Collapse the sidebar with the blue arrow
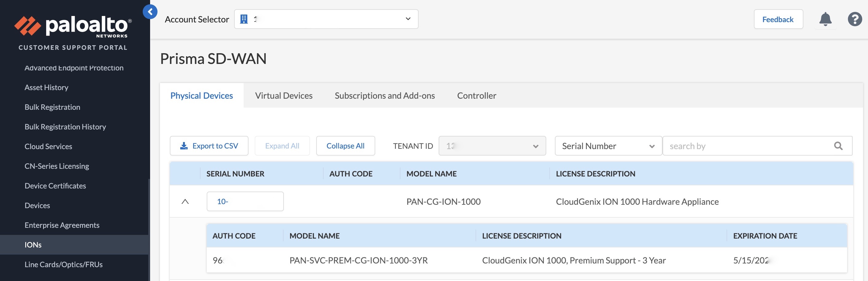 click(150, 12)
